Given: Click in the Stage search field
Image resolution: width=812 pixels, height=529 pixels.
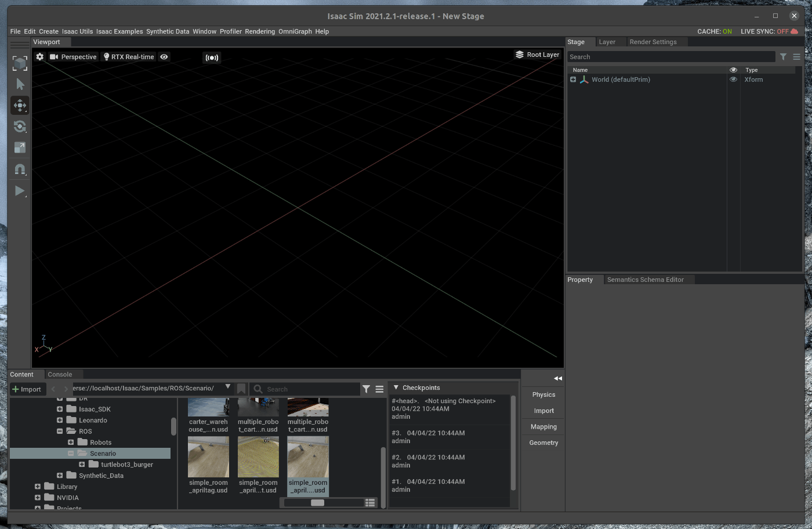Looking at the screenshot, I should point(671,57).
